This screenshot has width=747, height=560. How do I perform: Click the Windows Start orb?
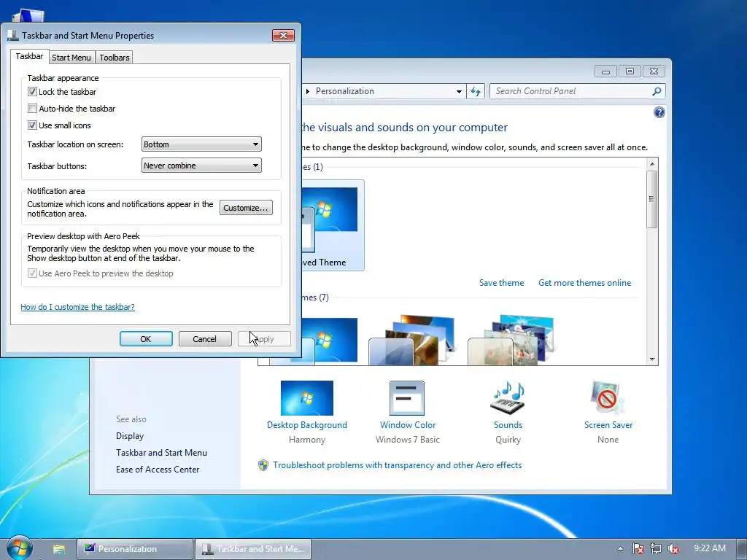19,548
